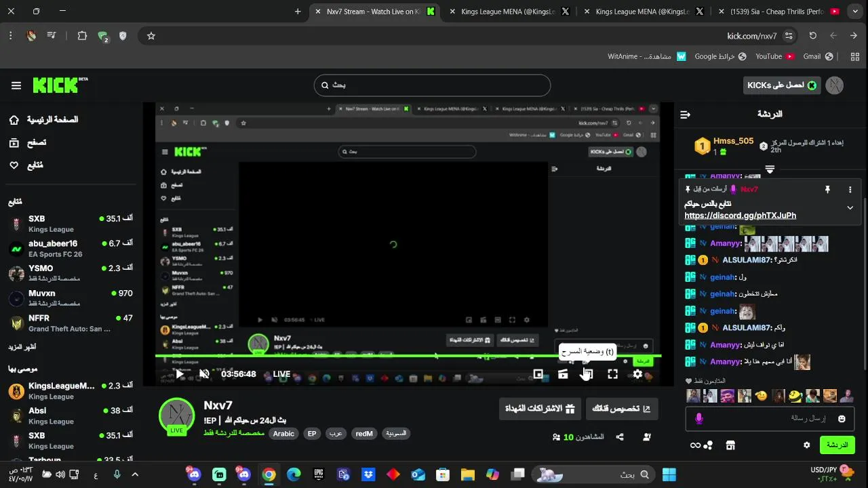The image size is (868, 488).
Task: Open KingsLeagueM... recommended channel
Action: (x=72, y=390)
